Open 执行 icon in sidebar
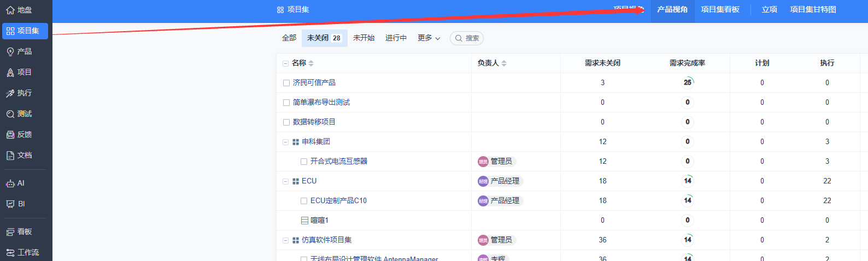The height and width of the screenshot is (261, 868). 10,93
